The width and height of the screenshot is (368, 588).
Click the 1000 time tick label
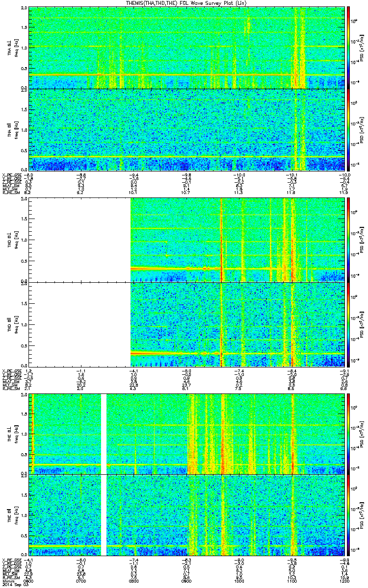click(239, 581)
